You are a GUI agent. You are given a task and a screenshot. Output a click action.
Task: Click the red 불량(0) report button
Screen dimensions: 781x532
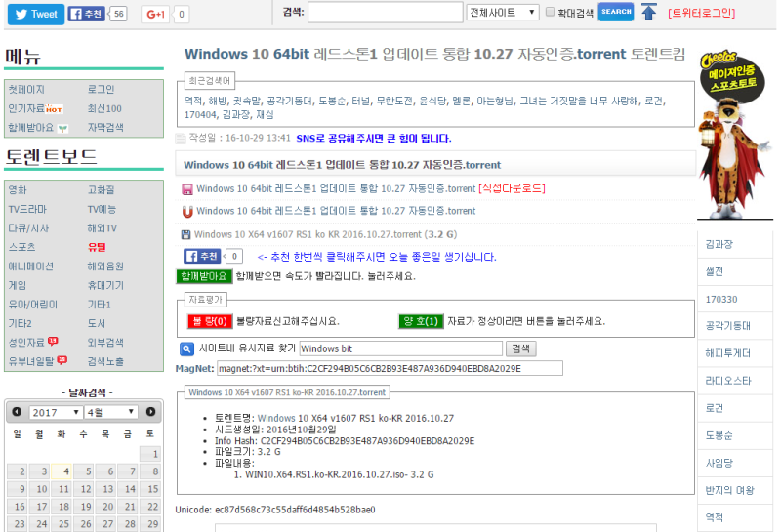210,322
